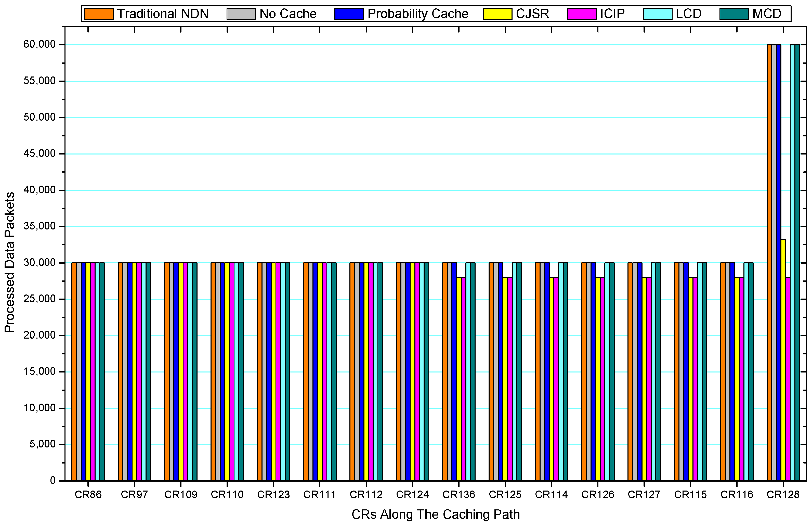Click the cyan LCD legend swatch
The width and height of the screenshot is (812, 527).
click(658, 14)
